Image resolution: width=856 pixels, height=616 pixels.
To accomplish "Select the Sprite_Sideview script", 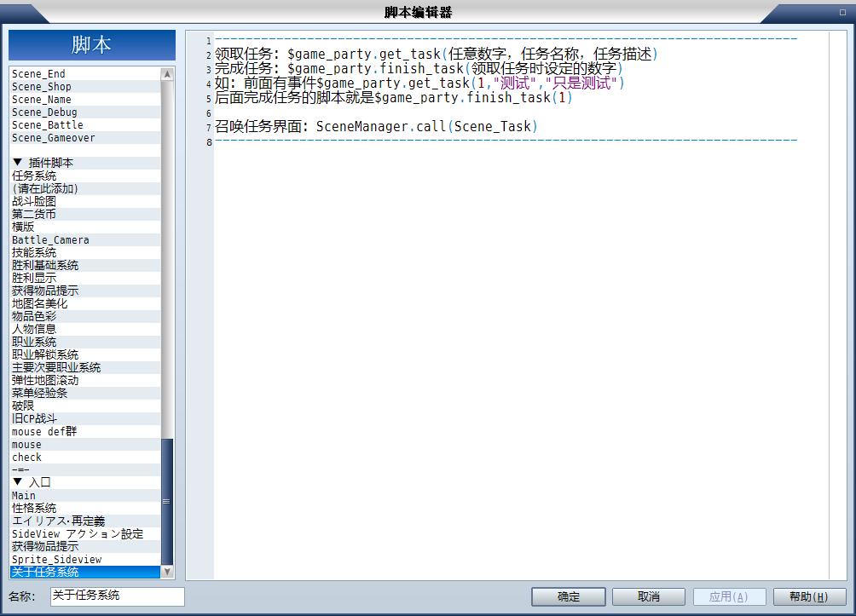I will [x=86, y=559].
